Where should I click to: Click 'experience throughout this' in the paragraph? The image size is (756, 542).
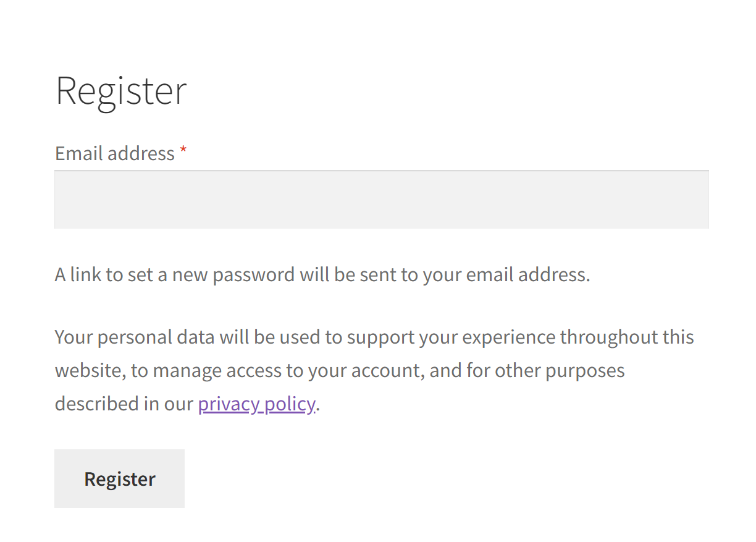[x=578, y=337]
